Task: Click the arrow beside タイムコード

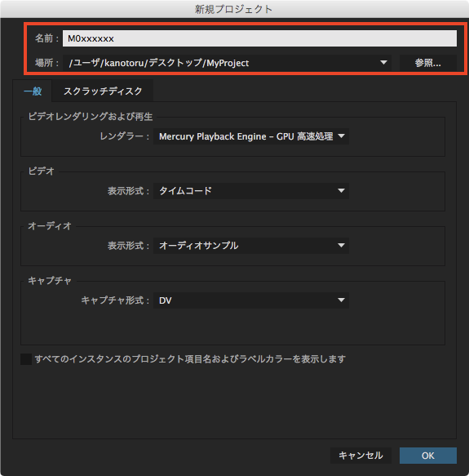Action: pyautogui.click(x=341, y=190)
